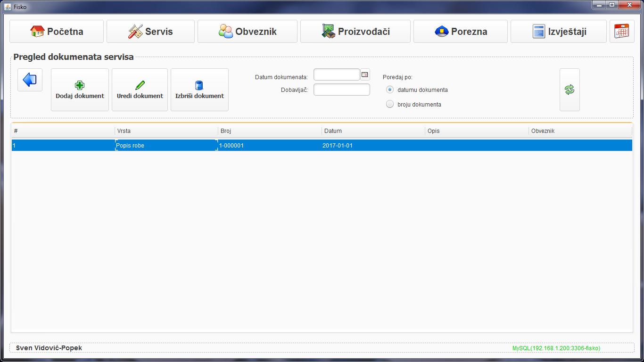Select the cell 1-000001
644x362 pixels.
[x=270, y=146]
